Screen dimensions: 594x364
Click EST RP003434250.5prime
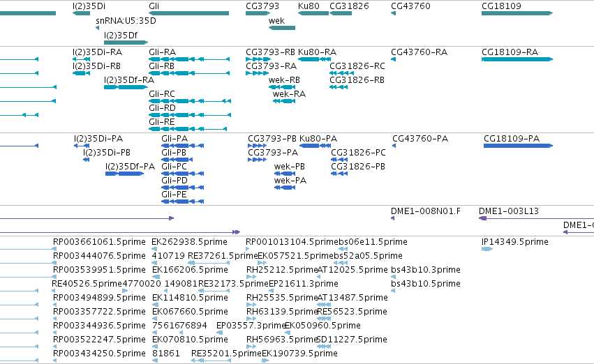(x=99, y=354)
